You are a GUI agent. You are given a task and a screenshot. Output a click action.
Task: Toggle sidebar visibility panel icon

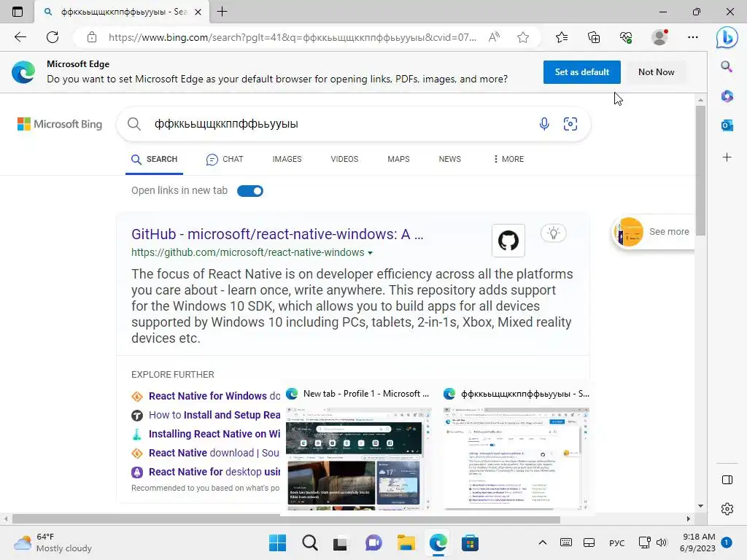tap(727, 480)
